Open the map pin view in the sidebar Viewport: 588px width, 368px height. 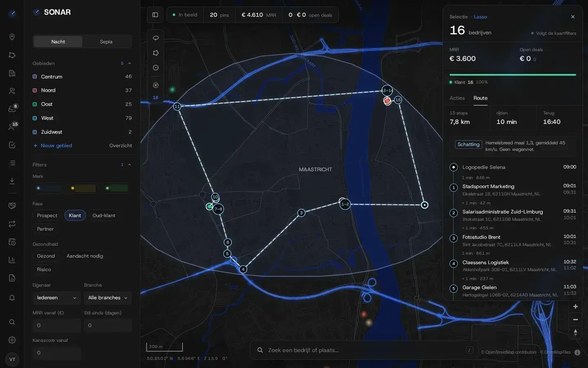click(12, 37)
